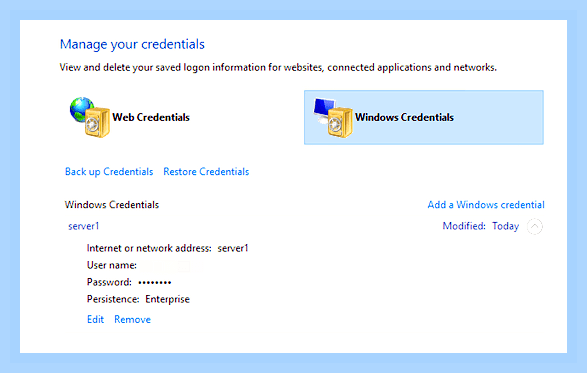Click the Manage your credentials heading
Viewport: 587px width, 373px height.
point(132,44)
